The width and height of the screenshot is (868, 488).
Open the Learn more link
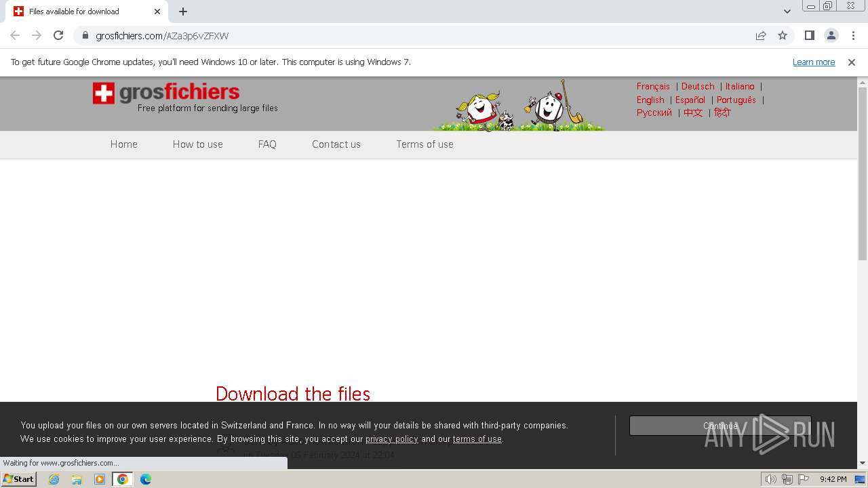[814, 62]
